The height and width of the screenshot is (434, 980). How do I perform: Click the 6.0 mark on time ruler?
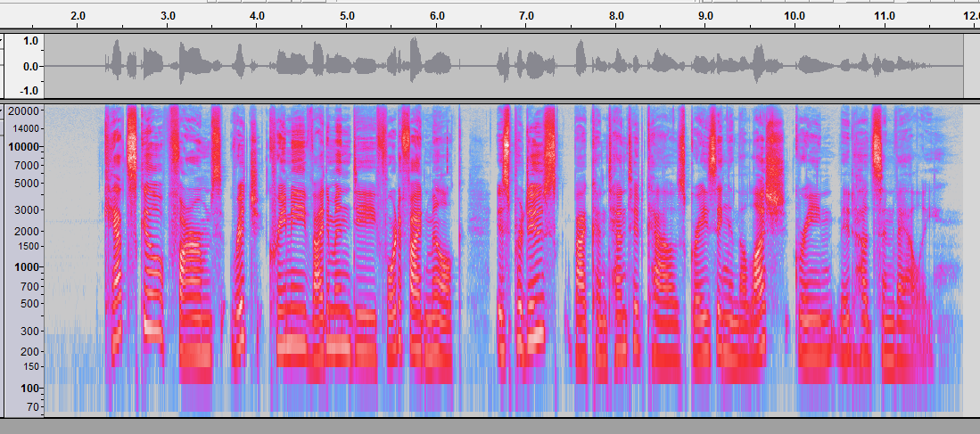436,16
